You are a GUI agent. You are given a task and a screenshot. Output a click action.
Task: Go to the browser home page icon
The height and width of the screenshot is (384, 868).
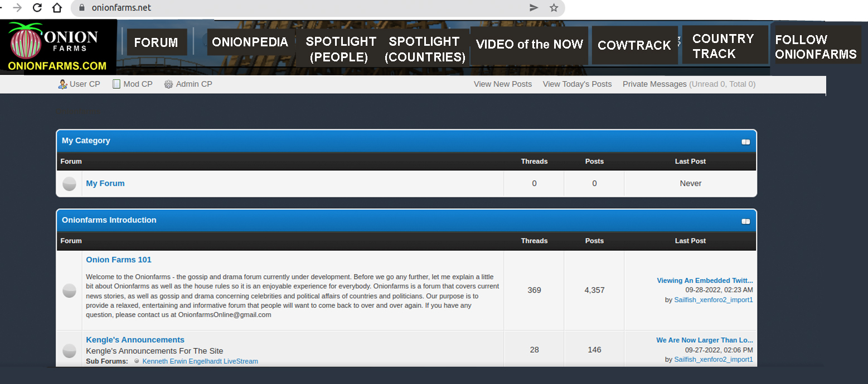coord(57,8)
